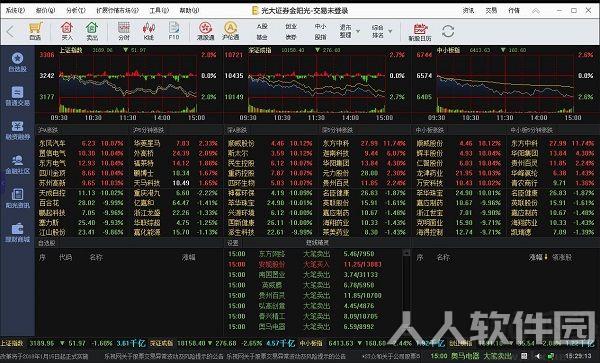The width and height of the screenshot is (600, 363).
Task: Open 普通交易 in the left sidebar
Action: click(17, 96)
